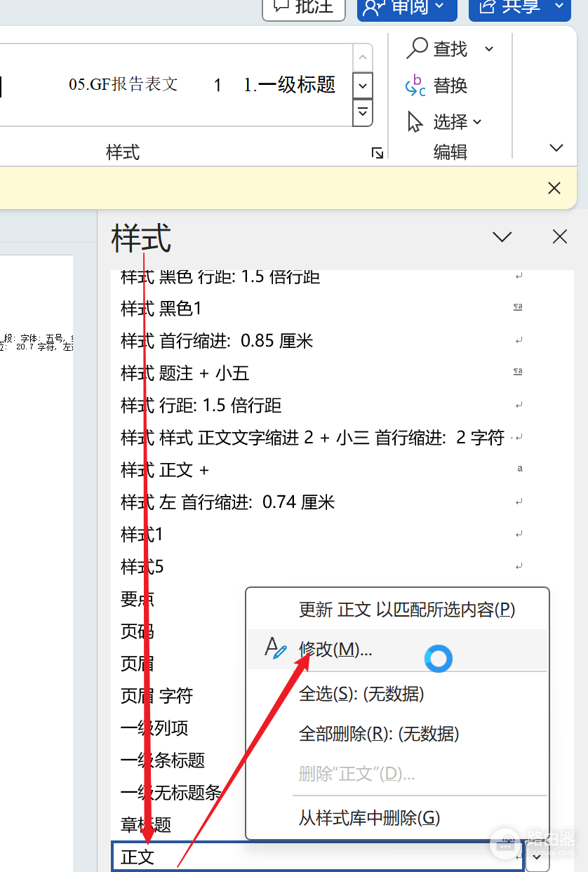Open the 批注 comments button
The height and width of the screenshot is (872, 588).
pos(304,7)
